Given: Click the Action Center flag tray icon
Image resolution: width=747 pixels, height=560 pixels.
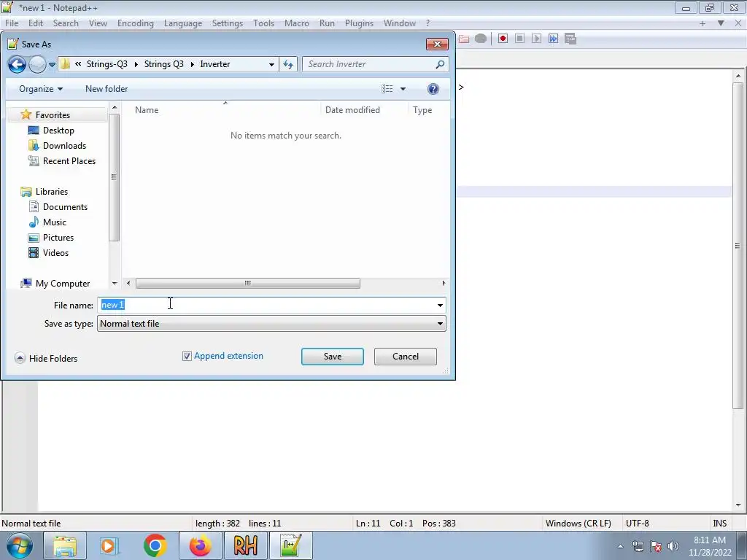Looking at the screenshot, I should [x=656, y=546].
